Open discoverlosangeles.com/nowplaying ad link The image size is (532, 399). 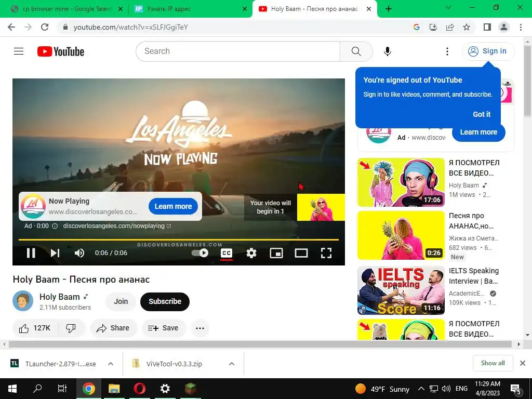pyautogui.click(x=117, y=226)
